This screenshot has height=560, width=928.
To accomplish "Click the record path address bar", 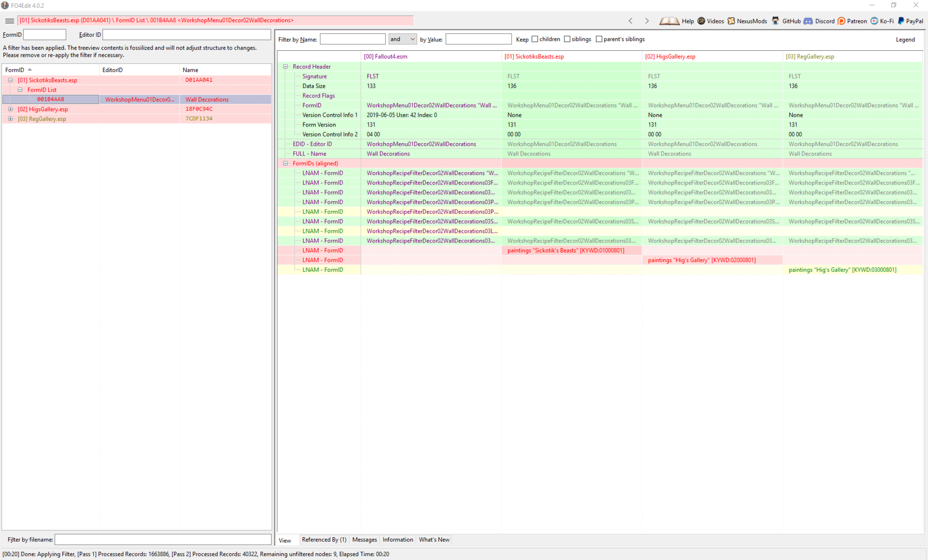I will point(216,21).
